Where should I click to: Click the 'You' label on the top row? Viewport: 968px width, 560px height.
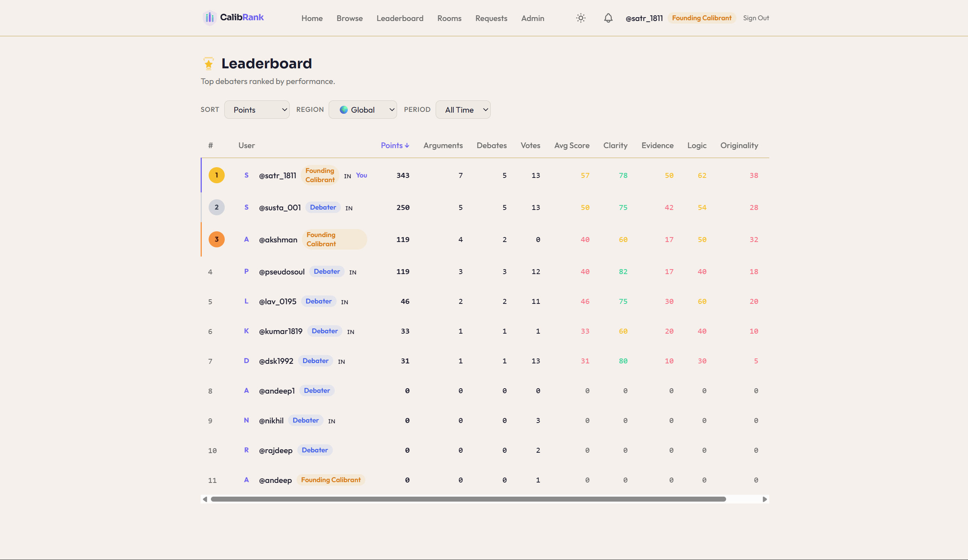(x=361, y=175)
